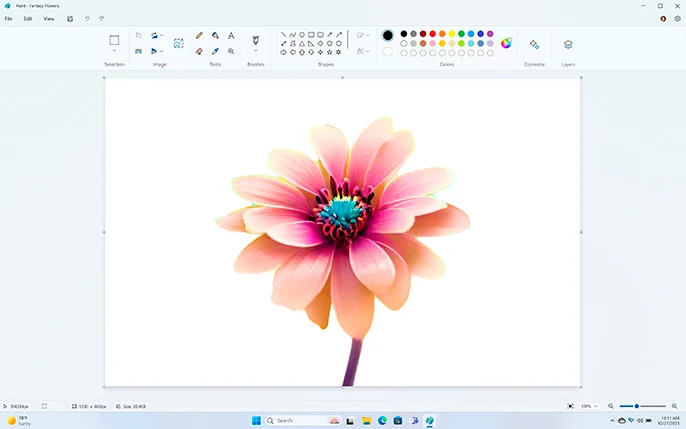The width and height of the screenshot is (686, 429).
Task: Open the File menu
Action: tap(8, 19)
